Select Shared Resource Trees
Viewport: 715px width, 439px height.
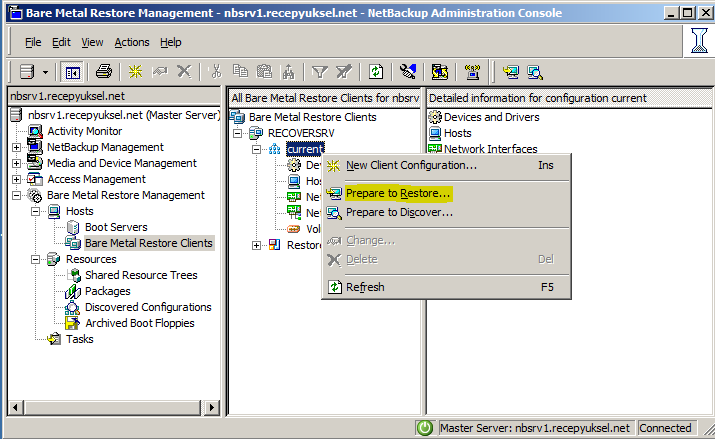pos(141,275)
